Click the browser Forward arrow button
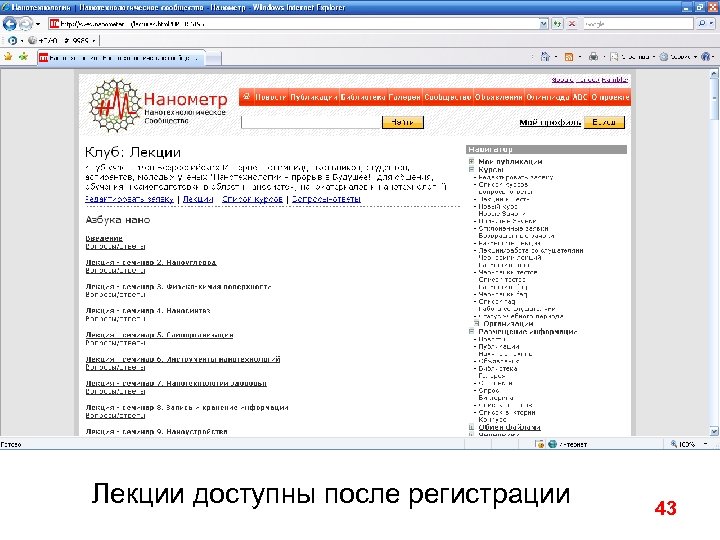Image resolution: width=720 pixels, height=540 pixels. (x=26, y=23)
